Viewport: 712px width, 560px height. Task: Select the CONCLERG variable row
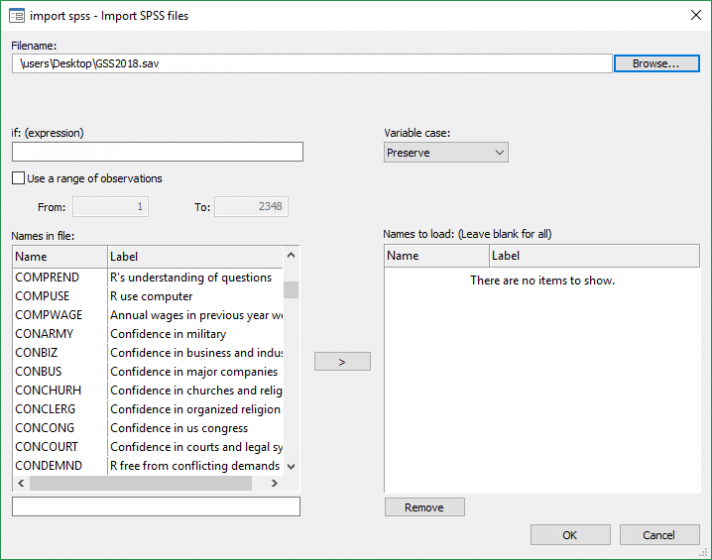click(x=148, y=409)
